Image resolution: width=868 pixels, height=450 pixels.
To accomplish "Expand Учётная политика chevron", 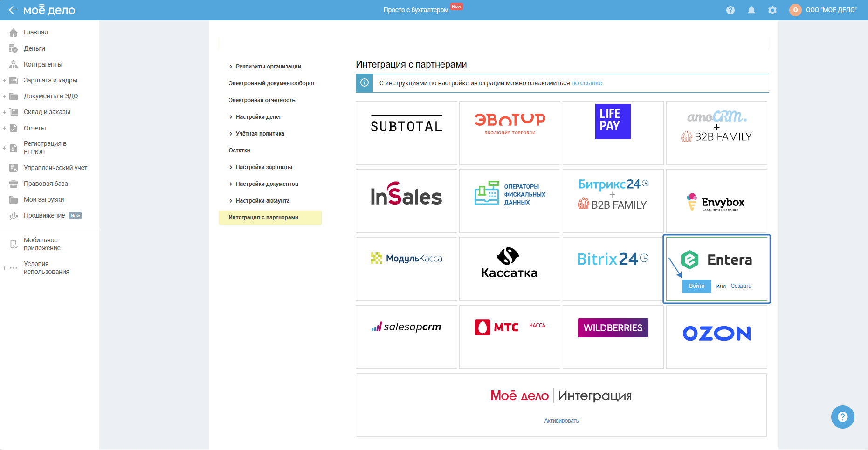I will [231, 134].
